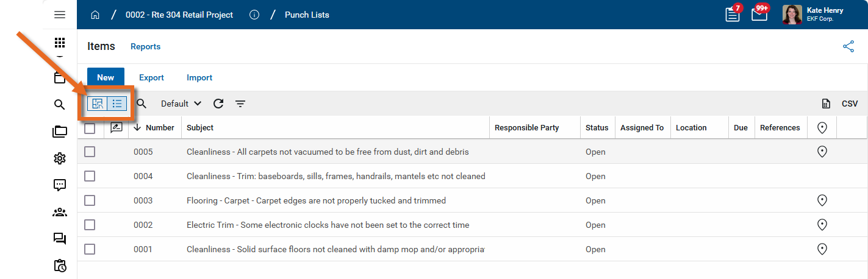Toggle the select-all checkbox in the header
The width and height of the screenshot is (868, 279).
(90, 128)
